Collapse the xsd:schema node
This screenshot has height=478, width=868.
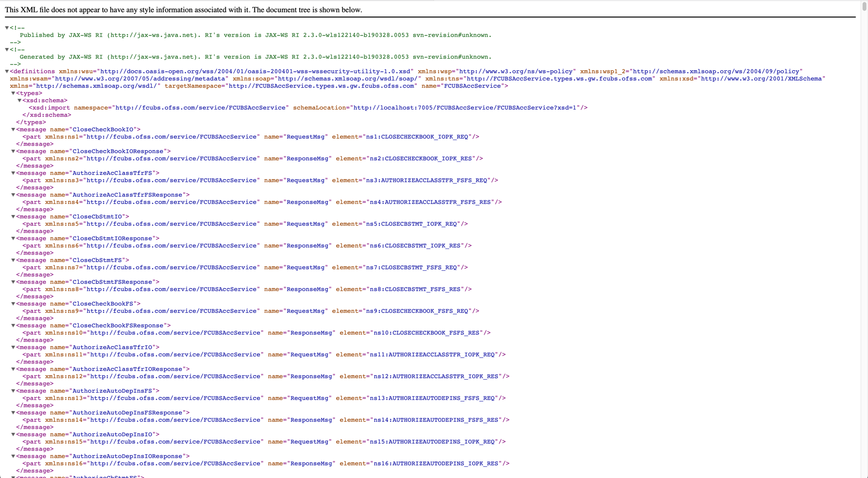coord(19,101)
